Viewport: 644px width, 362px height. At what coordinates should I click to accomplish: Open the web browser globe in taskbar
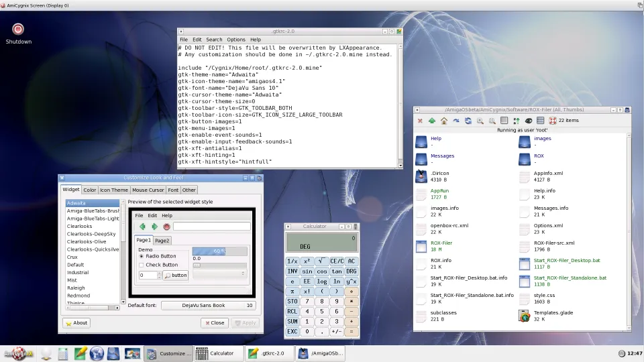click(x=97, y=353)
